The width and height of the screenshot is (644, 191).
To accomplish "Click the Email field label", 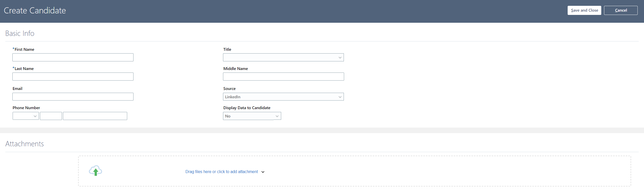I will click(17, 89).
